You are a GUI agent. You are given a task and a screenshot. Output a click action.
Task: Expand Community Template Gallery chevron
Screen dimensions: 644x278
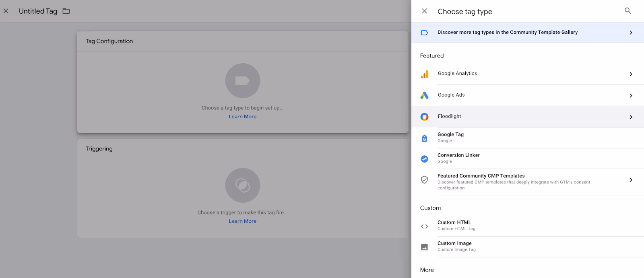(x=631, y=33)
